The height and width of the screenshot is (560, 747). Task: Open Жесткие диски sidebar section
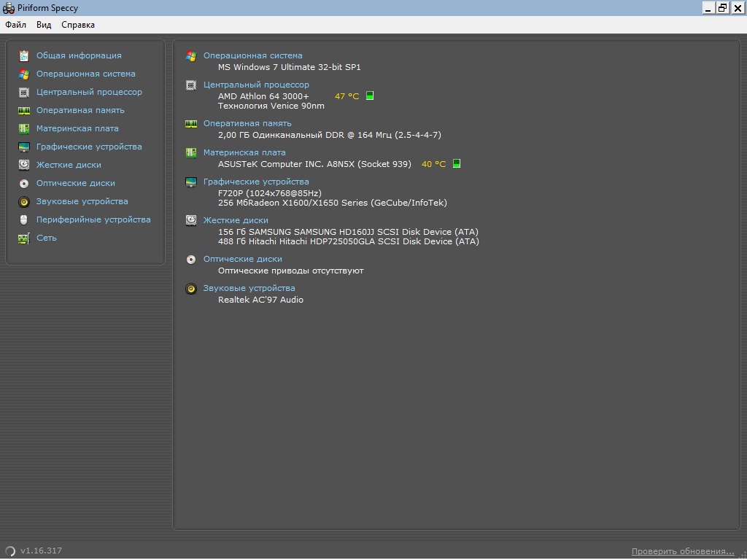[69, 165]
